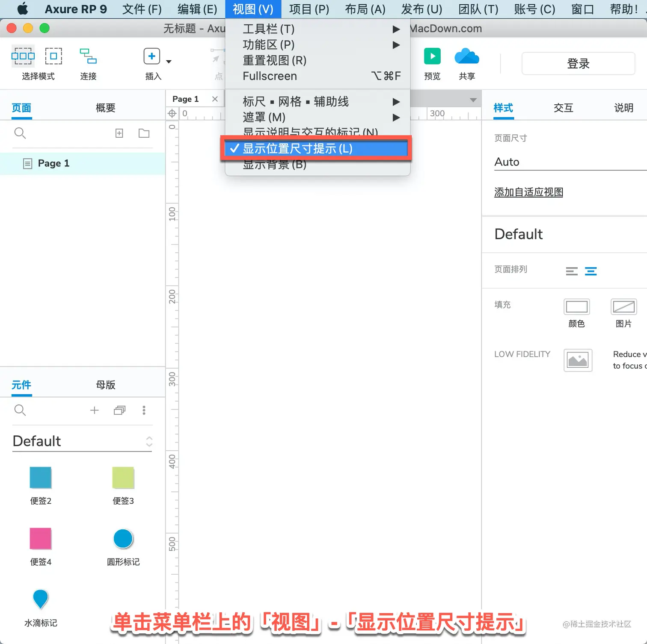Select the 便签2 blue sticky note

coord(41,478)
